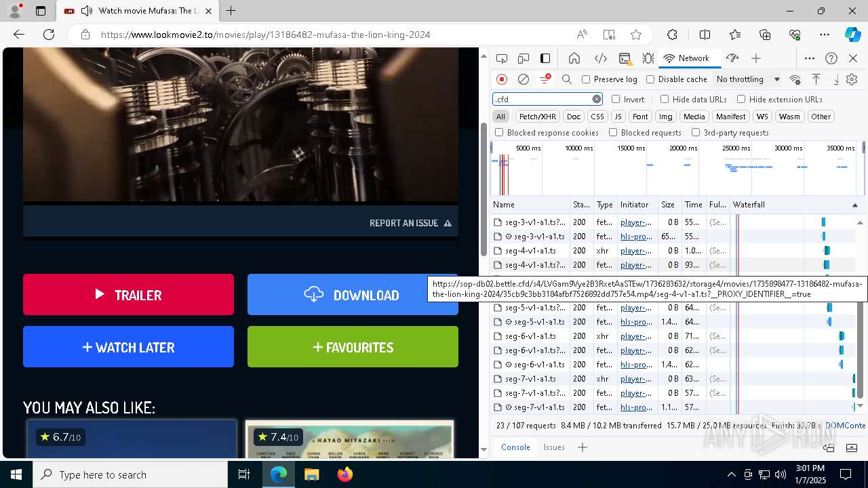Open the Inspect element picker tool
The height and width of the screenshot is (488, 868).
tap(502, 58)
